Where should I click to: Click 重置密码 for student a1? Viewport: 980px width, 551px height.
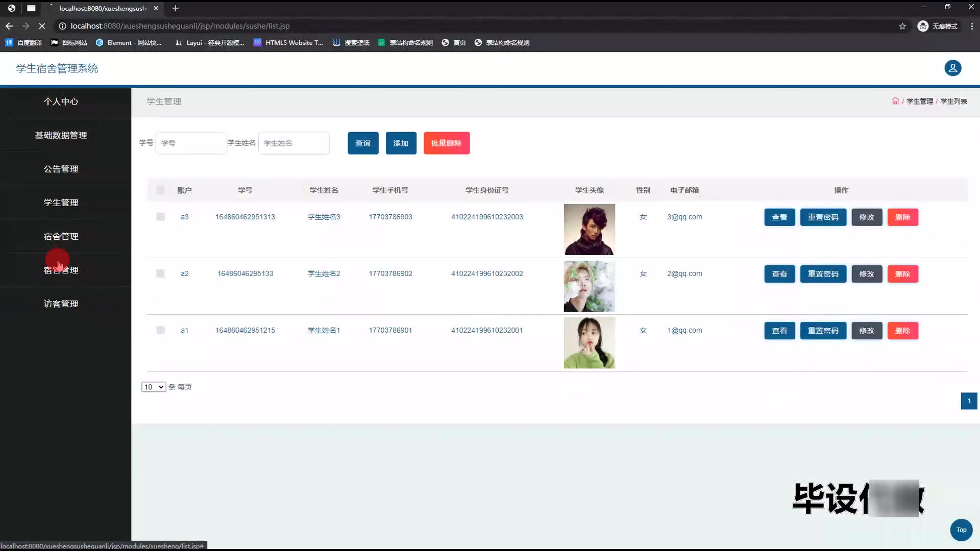823,330
